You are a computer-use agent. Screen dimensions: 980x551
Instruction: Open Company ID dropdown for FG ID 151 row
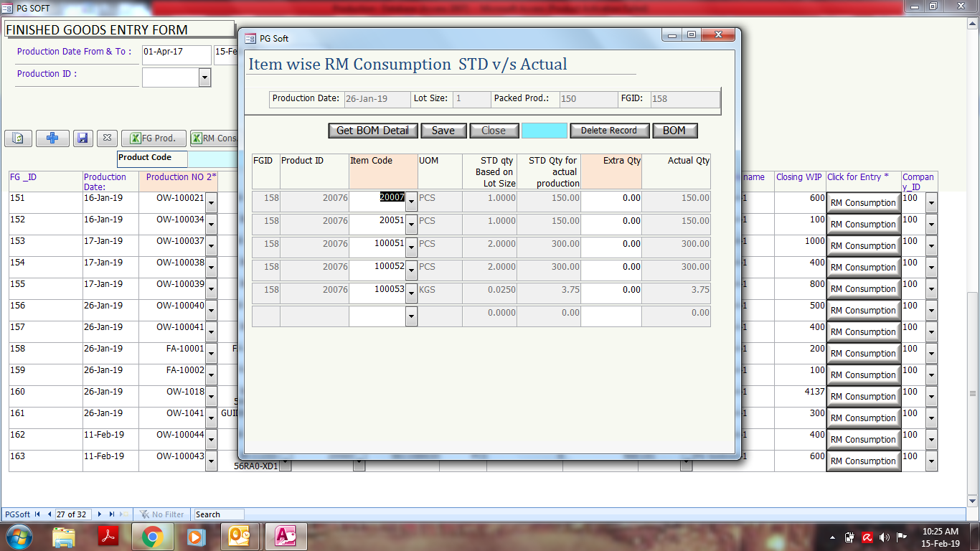[x=931, y=202]
